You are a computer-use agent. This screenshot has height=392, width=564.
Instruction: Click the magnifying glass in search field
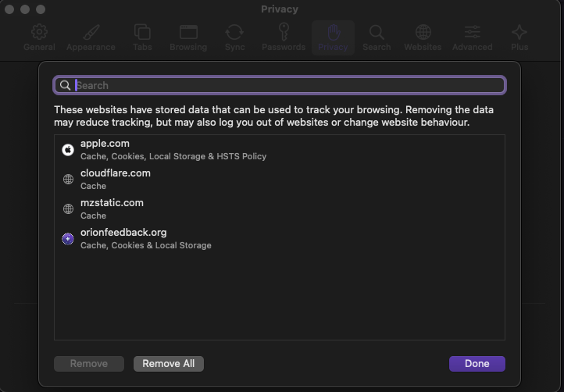(x=65, y=85)
